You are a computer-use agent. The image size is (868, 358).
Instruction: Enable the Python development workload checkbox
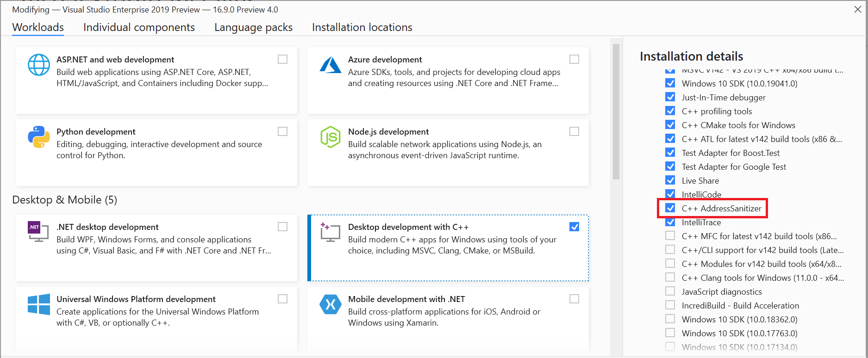pyautogui.click(x=282, y=131)
